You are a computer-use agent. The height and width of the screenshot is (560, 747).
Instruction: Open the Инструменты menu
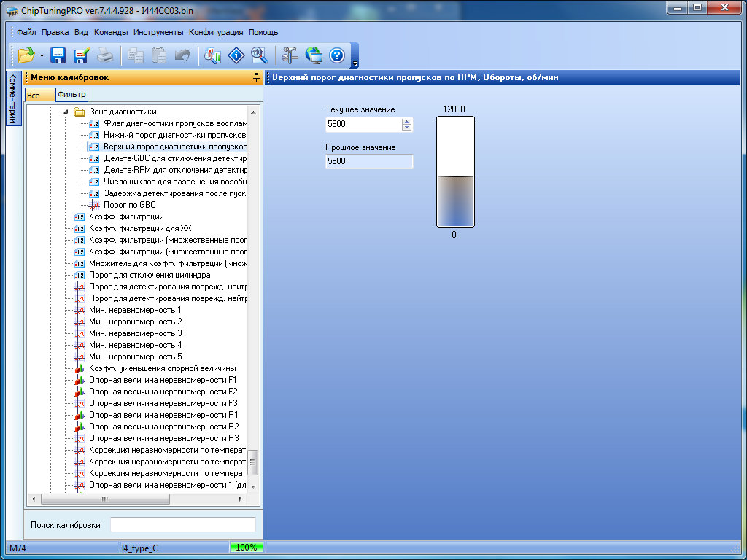point(158,32)
